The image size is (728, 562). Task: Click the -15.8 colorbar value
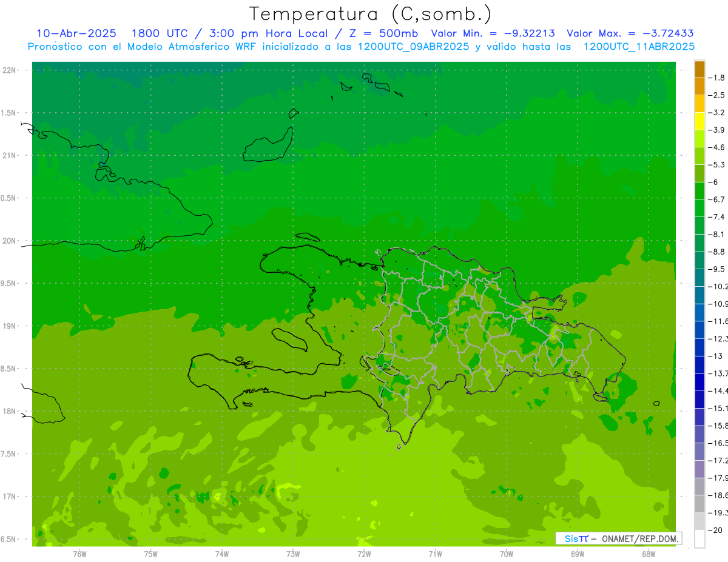[718, 426]
